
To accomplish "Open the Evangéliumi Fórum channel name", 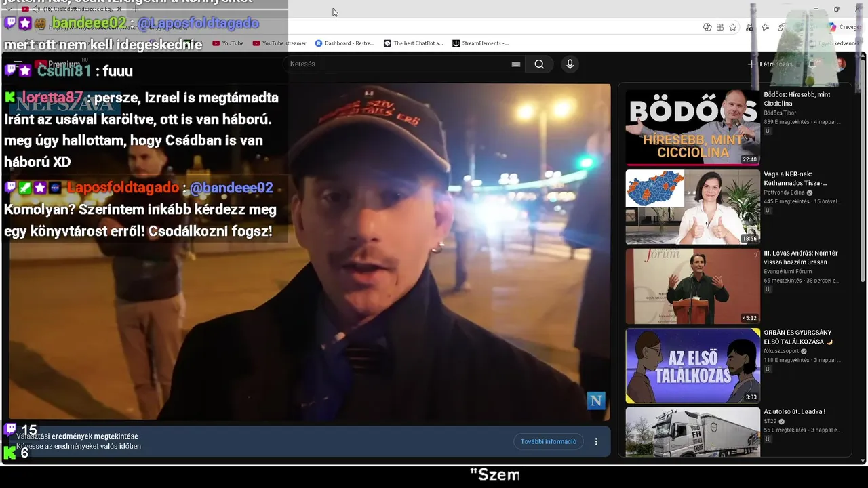I will tap(787, 271).
